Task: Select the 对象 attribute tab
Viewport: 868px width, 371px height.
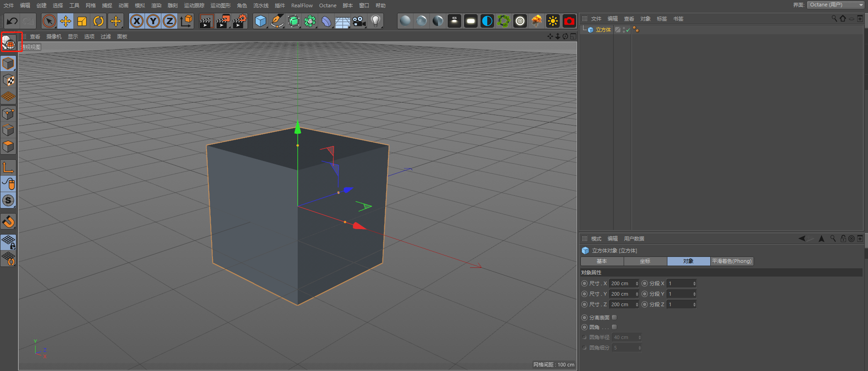Action: pyautogui.click(x=688, y=261)
